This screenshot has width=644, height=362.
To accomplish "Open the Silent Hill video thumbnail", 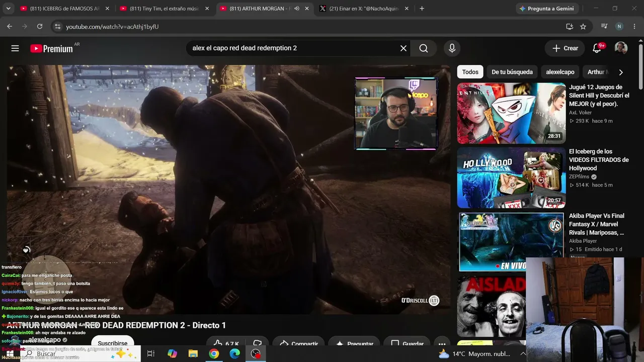I will click(511, 113).
